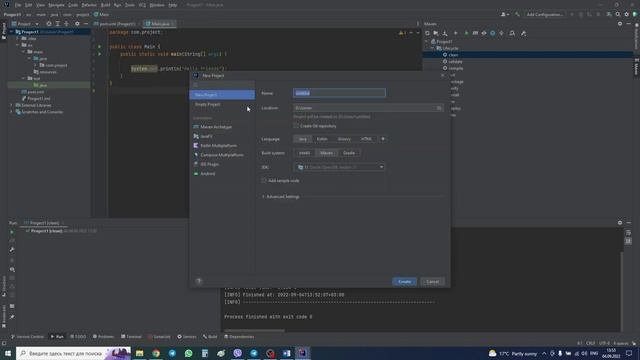Expand External Libraries node
The height and width of the screenshot is (360, 640).
click(x=11, y=105)
